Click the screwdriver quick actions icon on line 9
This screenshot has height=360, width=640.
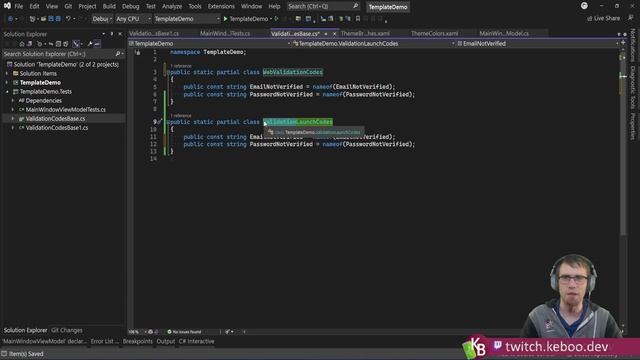pyautogui.click(x=160, y=122)
